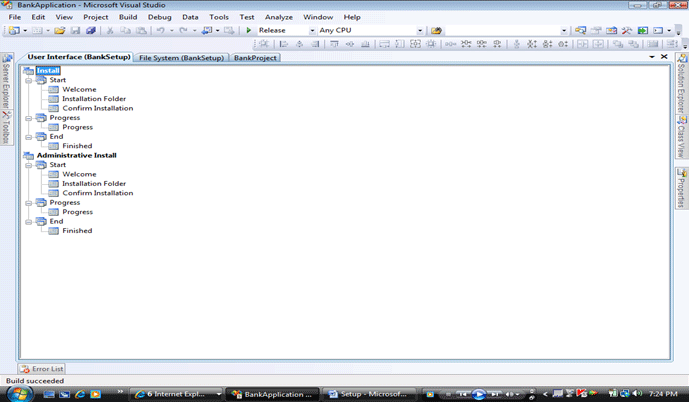689x402 pixels.
Task: Click the Navigate Backward icon
Action: pyautogui.click(x=207, y=30)
